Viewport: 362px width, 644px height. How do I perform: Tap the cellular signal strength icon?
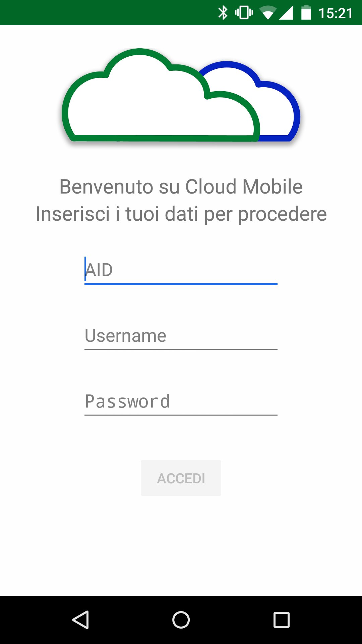(x=286, y=13)
